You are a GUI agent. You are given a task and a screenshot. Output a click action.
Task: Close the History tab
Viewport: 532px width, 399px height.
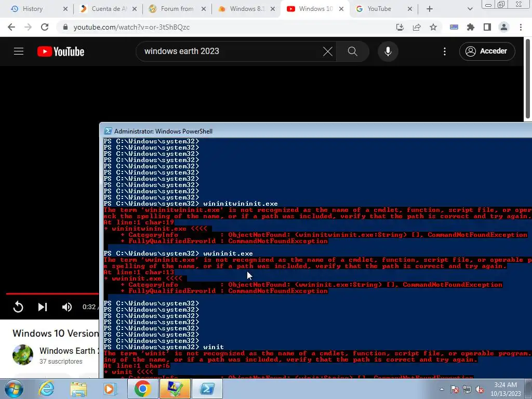[65, 9]
